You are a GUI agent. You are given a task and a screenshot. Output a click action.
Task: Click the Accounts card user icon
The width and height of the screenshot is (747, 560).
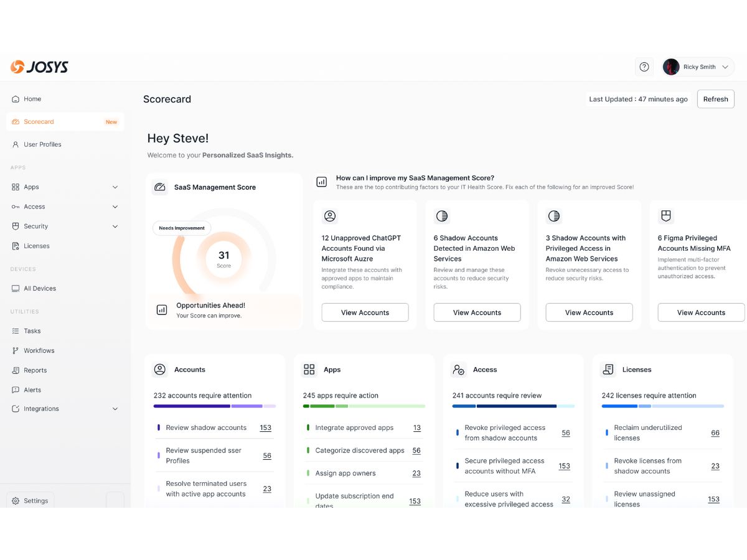[x=160, y=370]
